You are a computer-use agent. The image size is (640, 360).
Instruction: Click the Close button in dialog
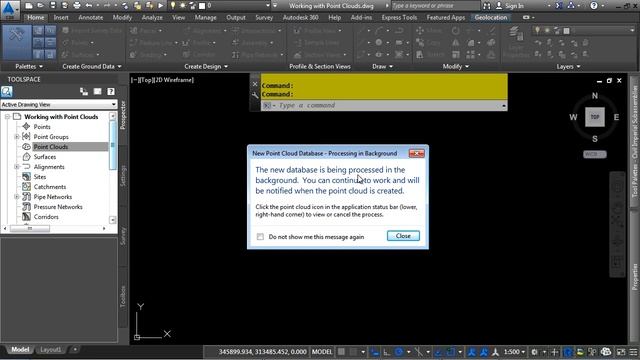pyautogui.click(x=403, y=236)
